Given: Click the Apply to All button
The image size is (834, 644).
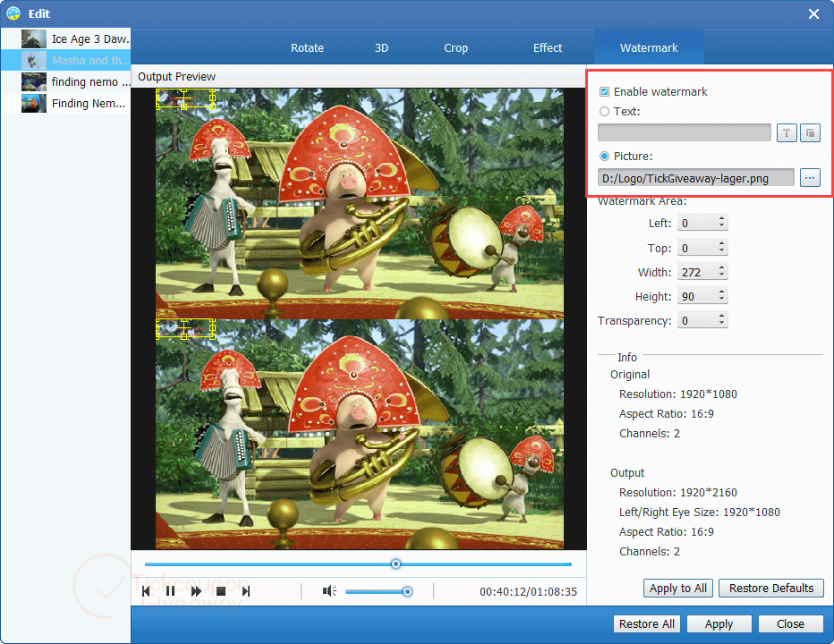Looking at the screenshot, I should pyautogui.click(x=677, y=589).
